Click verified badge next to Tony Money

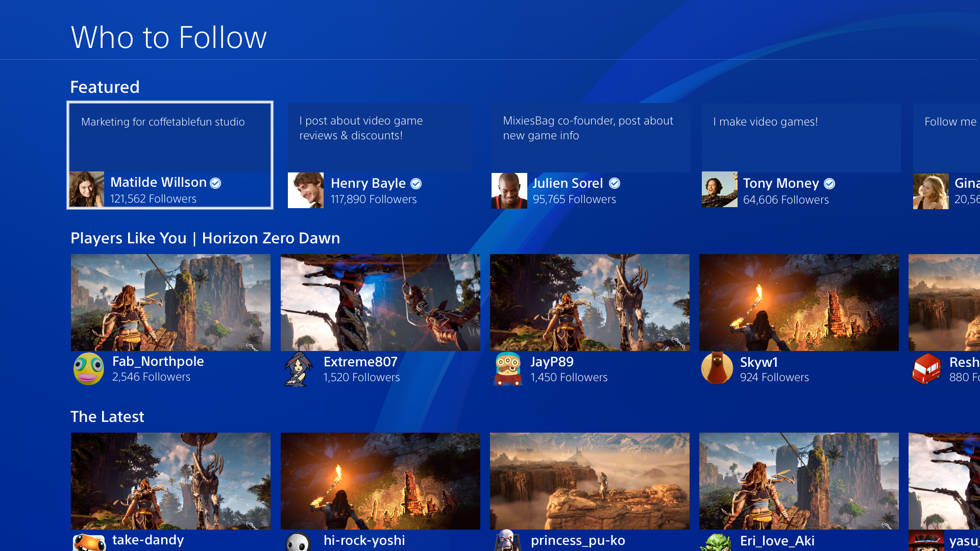(829, 184)
